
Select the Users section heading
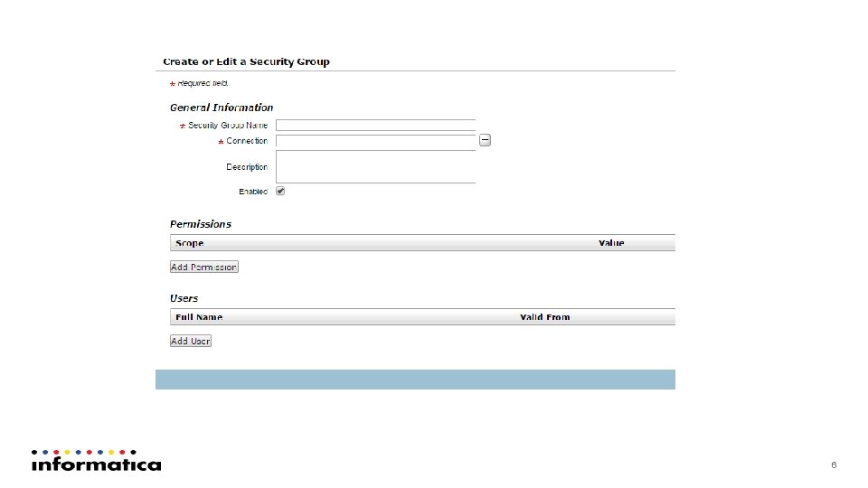[x=184, y=298]
